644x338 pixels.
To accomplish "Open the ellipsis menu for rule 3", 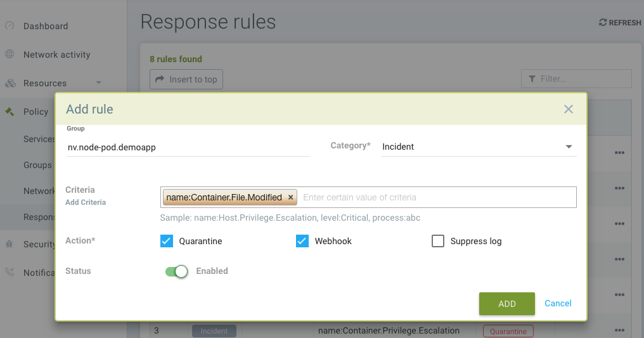I will pos(619,330).
